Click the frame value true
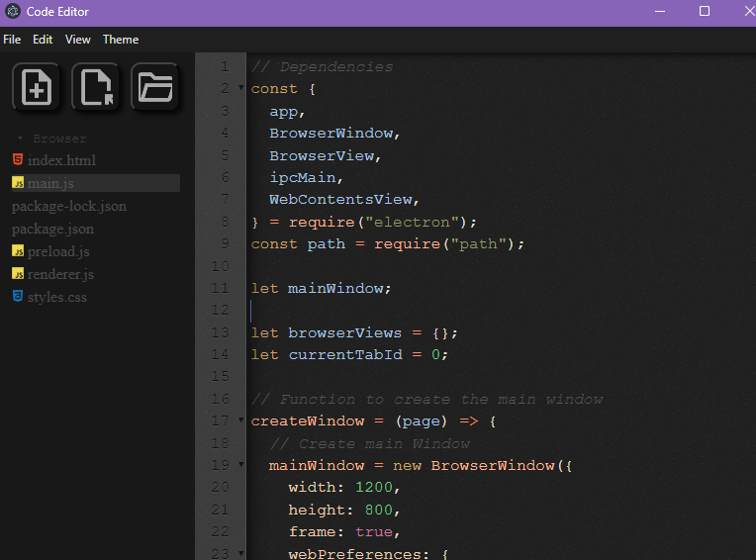The image size is (756, 560). [374, 532]
